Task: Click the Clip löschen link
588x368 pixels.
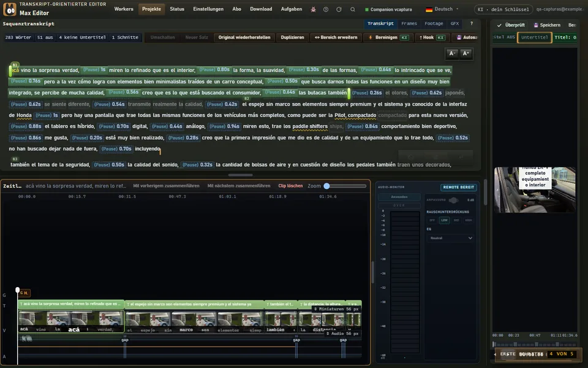Action: click(290, 186)
